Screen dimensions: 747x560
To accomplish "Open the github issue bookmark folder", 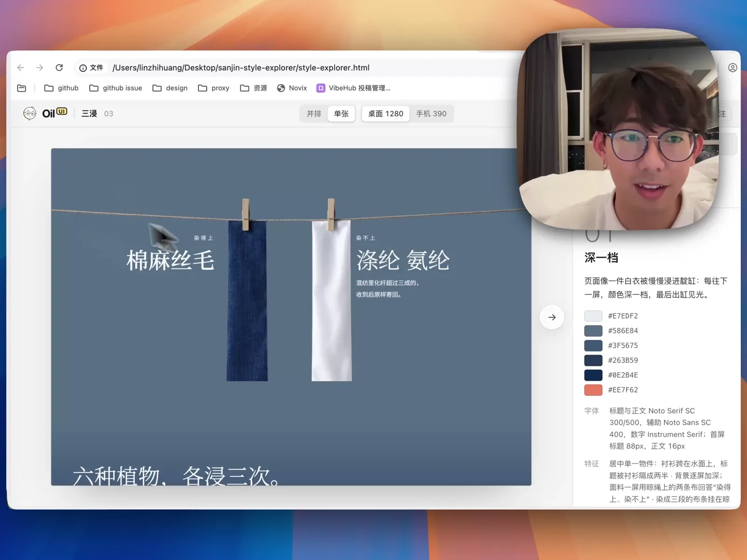I will [115, 88].
